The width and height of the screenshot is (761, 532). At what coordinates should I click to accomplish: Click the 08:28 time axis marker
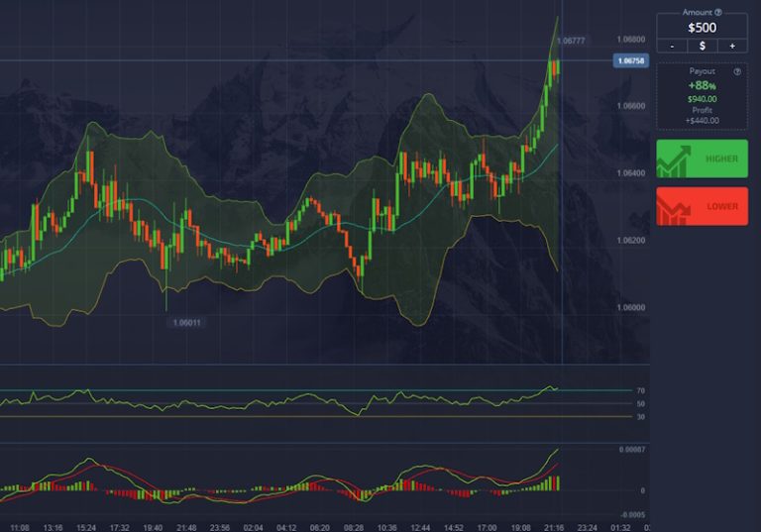coord(354,528)
